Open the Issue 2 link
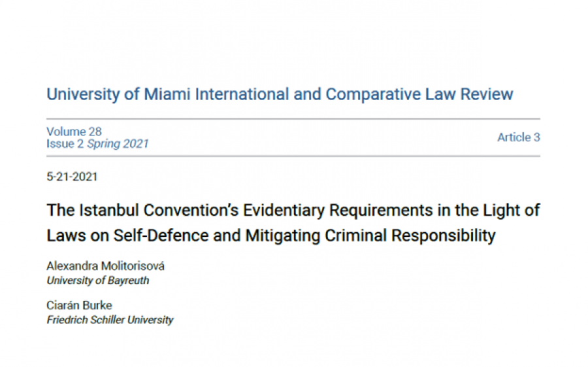This screenshot has width=588, height=367. [65, 144]
